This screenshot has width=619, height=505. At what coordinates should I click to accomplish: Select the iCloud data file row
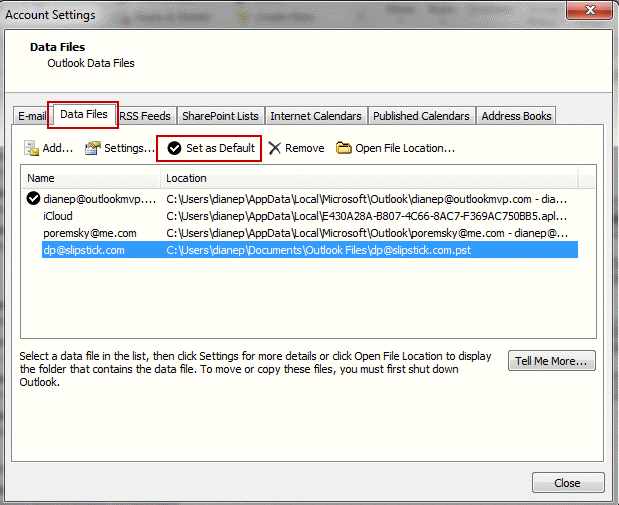(58, 216)
